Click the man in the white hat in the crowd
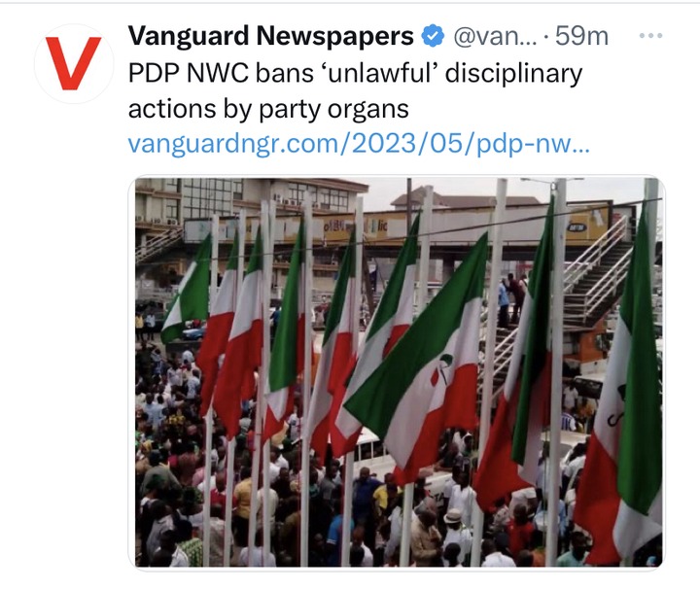The height and width of the screenshot is (589, 700). click(x=453, y=520)
